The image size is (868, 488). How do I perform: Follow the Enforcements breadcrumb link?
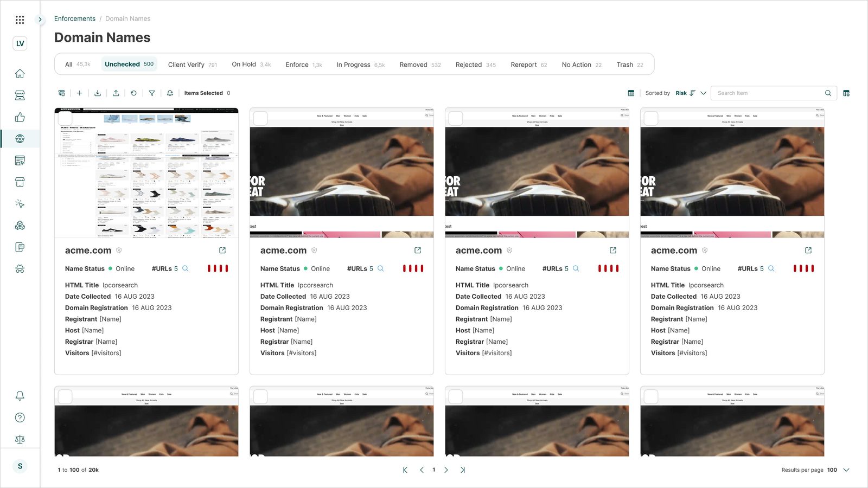[75, 18]
